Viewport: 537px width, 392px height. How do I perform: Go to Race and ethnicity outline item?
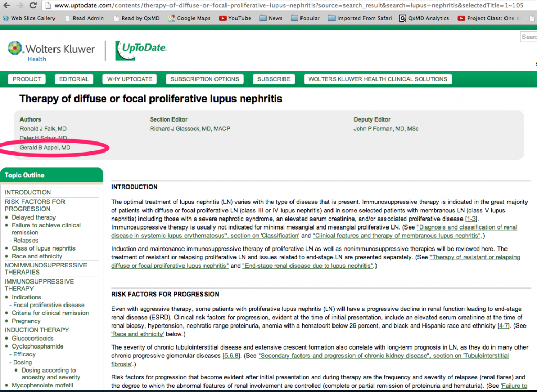37,256
